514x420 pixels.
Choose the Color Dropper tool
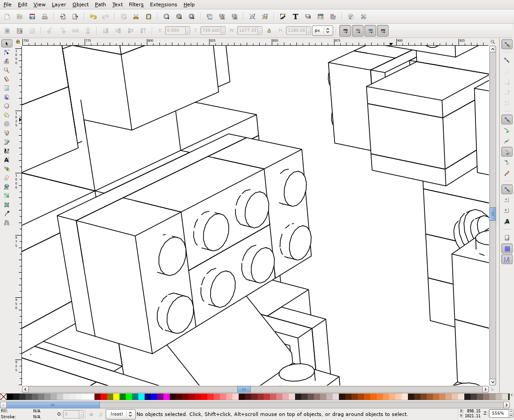coord(7,214)
